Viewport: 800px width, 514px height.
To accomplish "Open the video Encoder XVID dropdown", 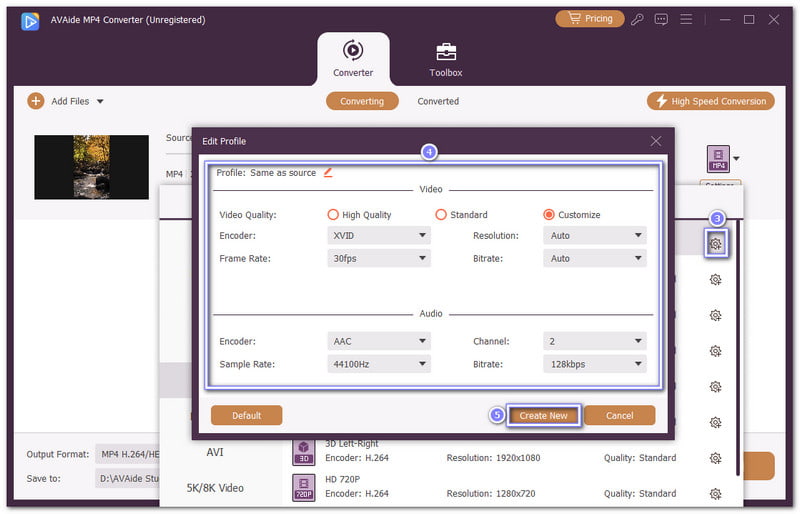I will [379, 236].
